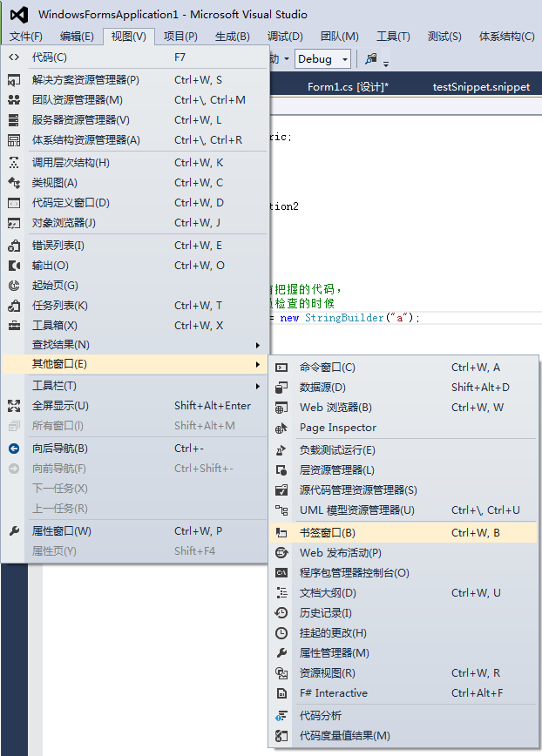Click the 解决方案资源管理器 menu icon
This screenshot has height=756, width=542.
point(14,80)
